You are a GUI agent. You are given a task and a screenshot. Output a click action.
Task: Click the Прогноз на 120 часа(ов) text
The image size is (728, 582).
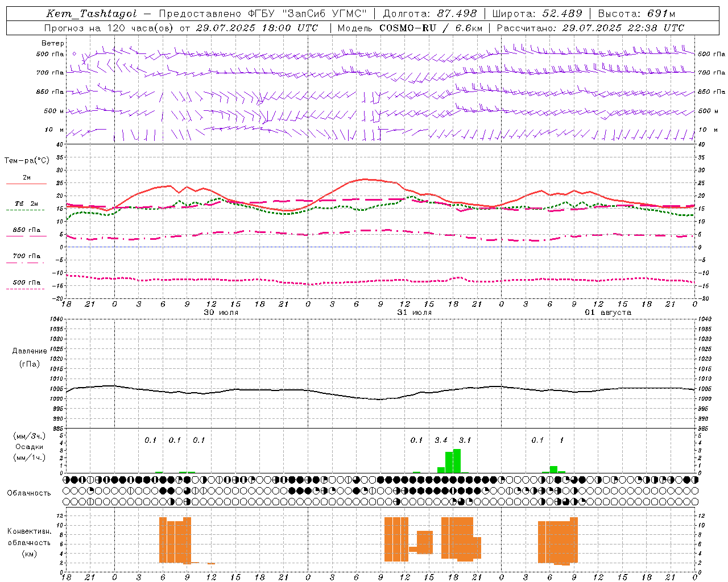point(109,28)
